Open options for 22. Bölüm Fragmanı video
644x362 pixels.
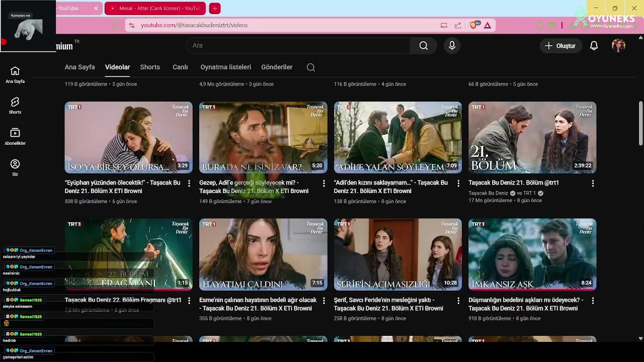189,301
